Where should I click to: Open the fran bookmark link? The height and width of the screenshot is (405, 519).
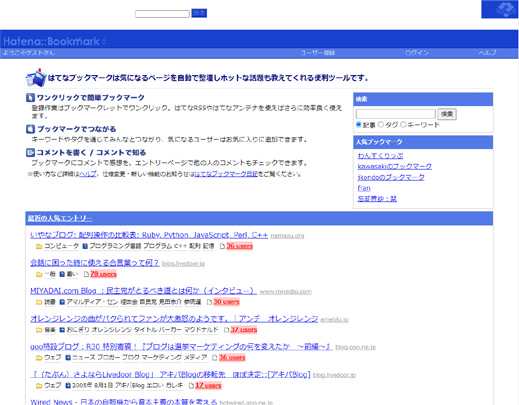[x=364, y=188]
